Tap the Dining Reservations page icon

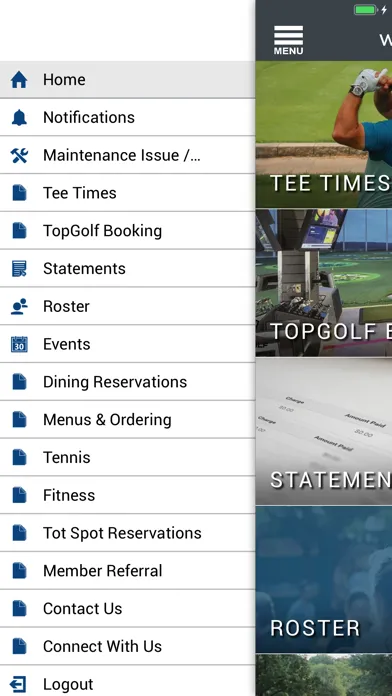pos(19,382)
